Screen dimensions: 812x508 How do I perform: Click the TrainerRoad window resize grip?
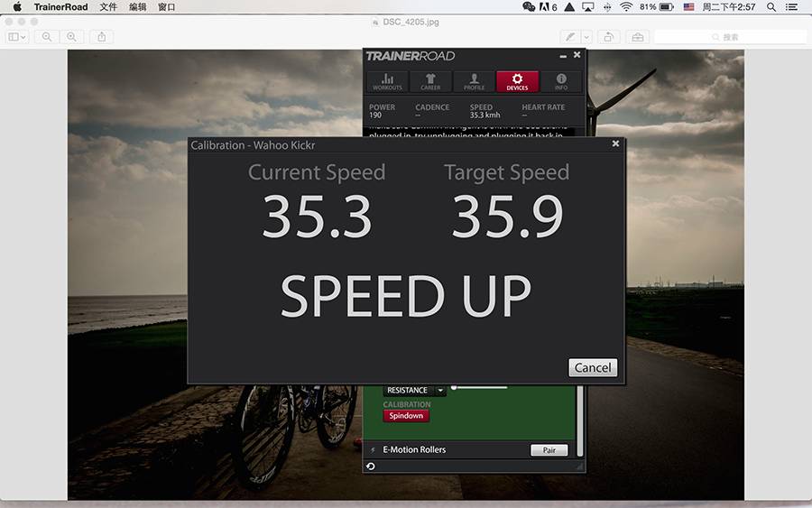coord(580,466)
